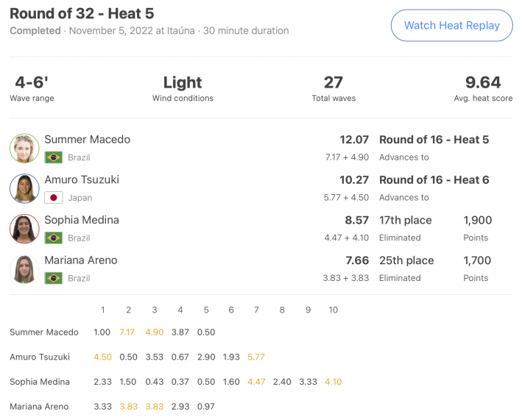522x420 pixels.
Task: Open Sophia Medina's profile photo
Action: pyautogui.click(x=24, y=229)
